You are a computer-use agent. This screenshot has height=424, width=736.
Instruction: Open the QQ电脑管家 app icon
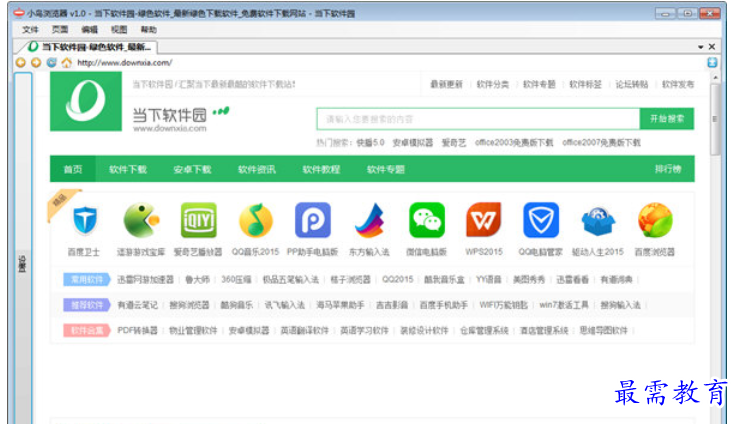(541, 220)
